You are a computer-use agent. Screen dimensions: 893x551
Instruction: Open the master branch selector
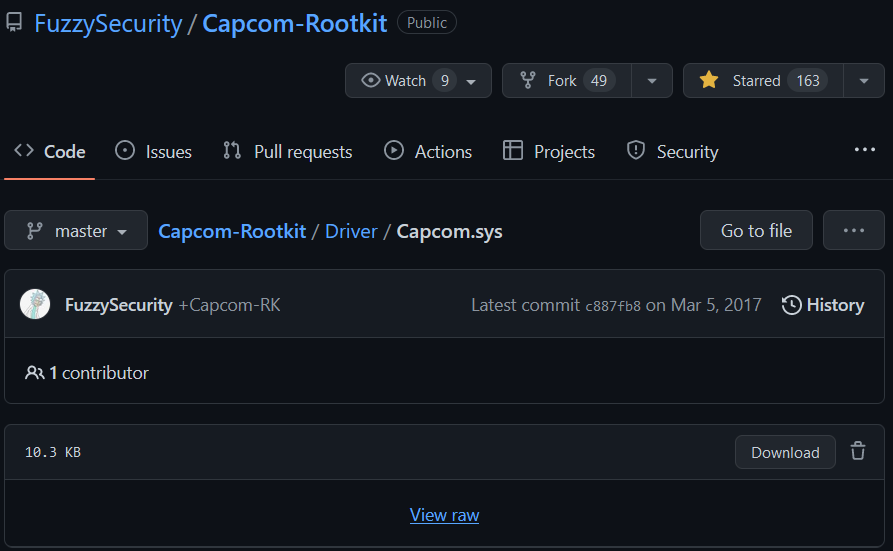click(76, 230)
